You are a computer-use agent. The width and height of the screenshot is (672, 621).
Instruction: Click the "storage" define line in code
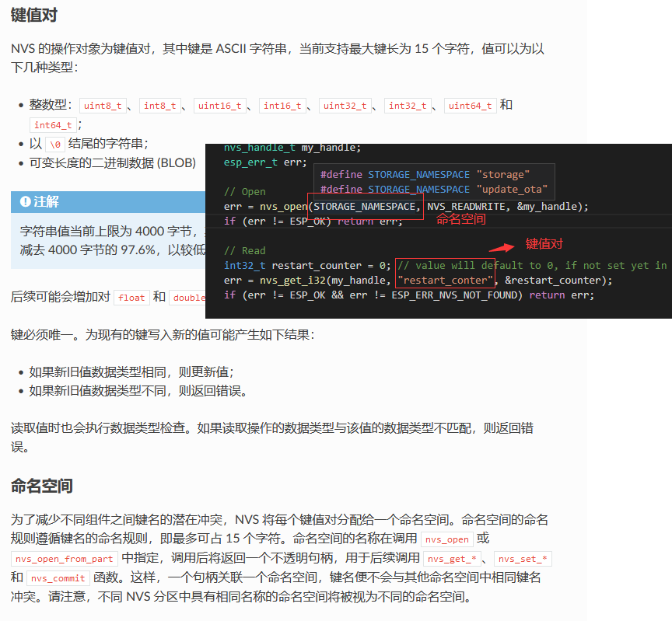click(x=425, y=174)
